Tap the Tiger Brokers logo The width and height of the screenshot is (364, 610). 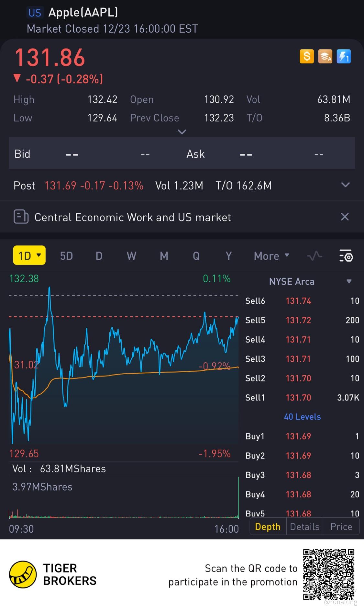[23, 574]
